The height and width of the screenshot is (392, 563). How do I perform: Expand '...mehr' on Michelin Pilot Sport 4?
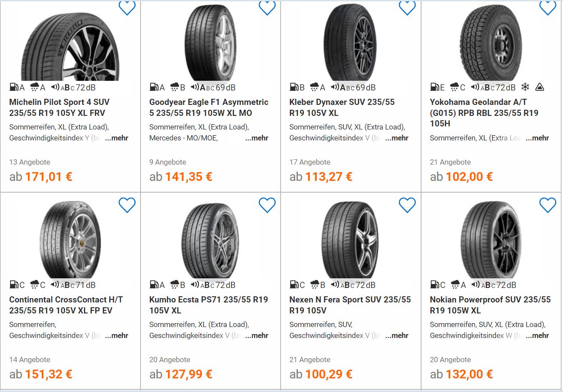pyautogui.click(x=117, y=138)
